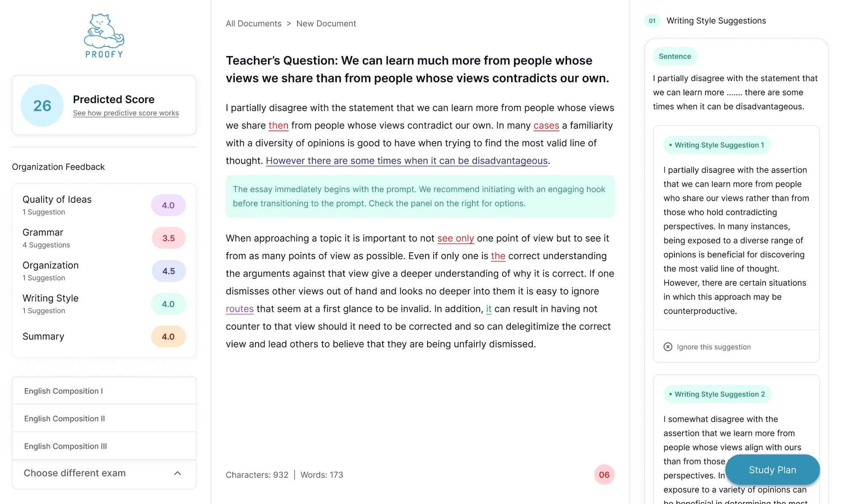The width and height of the screenshot is (842, 504).
Task: Select the Sentence tag in suggestions panel
Action: pos(674,56)
